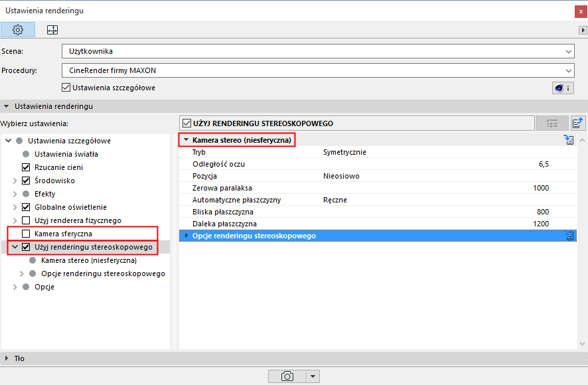Expand Użyj renderera fizycznego node

[x=15, y=220]
